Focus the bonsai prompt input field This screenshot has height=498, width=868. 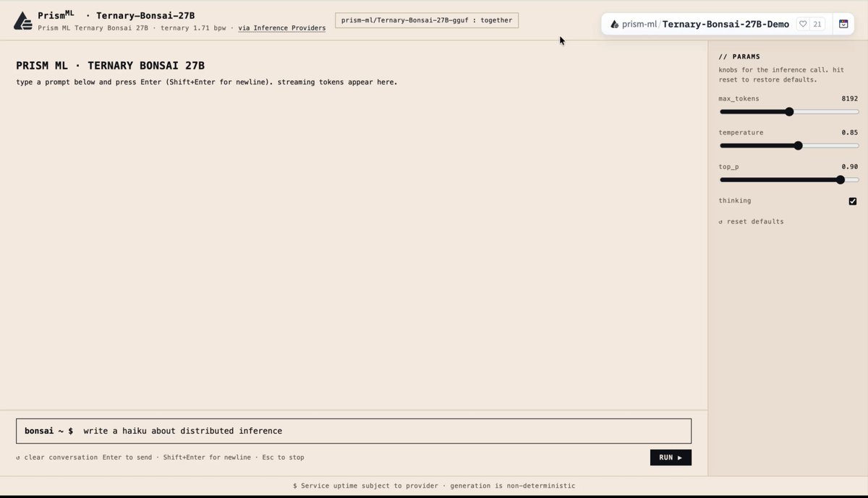pyautogui.click(x=354, y=431)
